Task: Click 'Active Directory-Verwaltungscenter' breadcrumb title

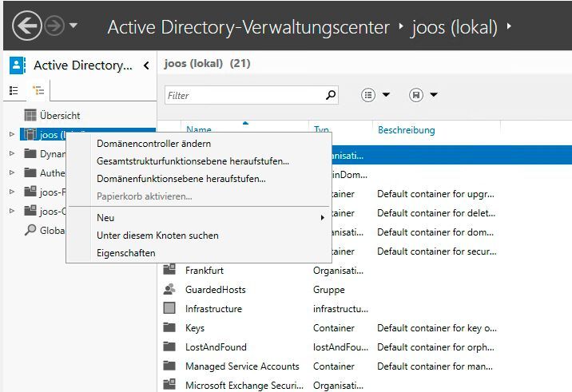Action: tap(248, 27)
